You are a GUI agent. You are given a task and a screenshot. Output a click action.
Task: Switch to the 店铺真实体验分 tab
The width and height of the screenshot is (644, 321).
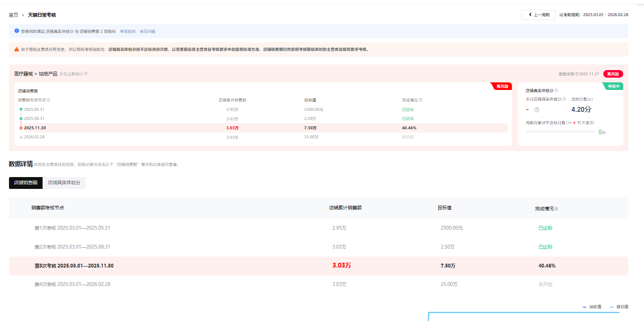coord(64,183)
